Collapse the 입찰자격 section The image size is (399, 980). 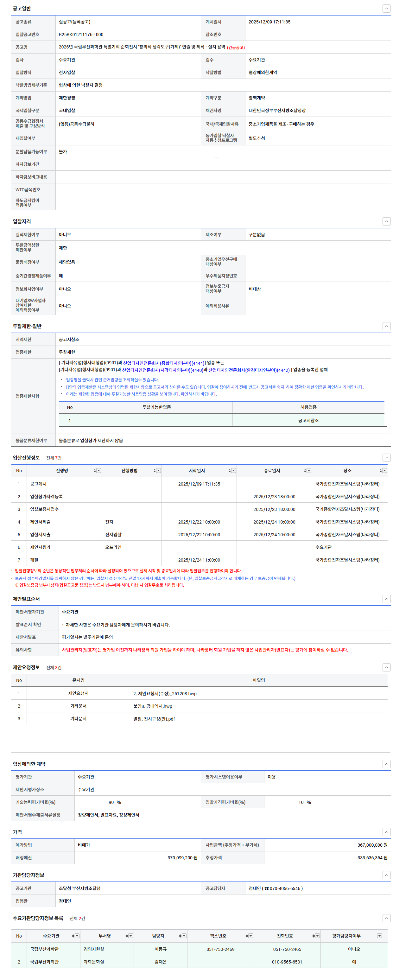click(386, 221)
